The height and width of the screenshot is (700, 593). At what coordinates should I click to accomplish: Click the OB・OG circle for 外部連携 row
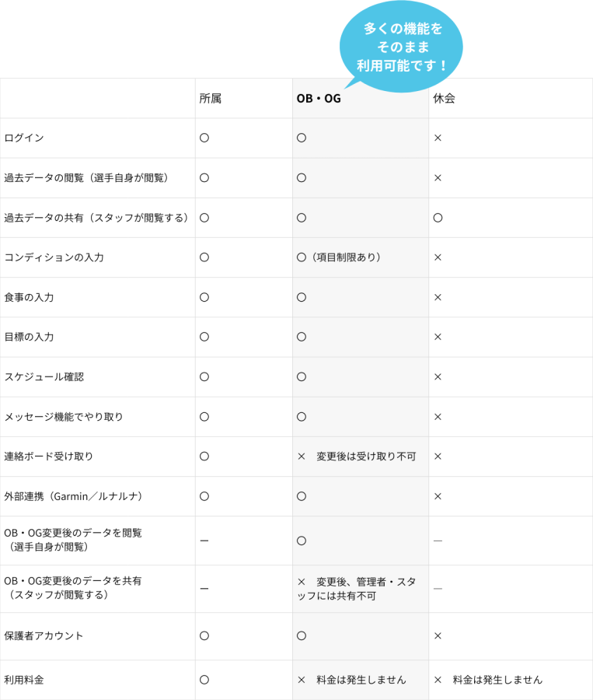302,496
